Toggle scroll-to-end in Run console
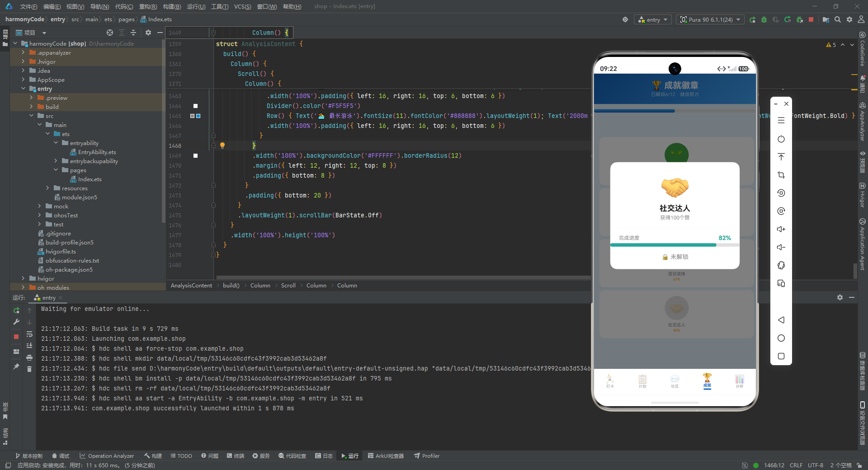 29,346
